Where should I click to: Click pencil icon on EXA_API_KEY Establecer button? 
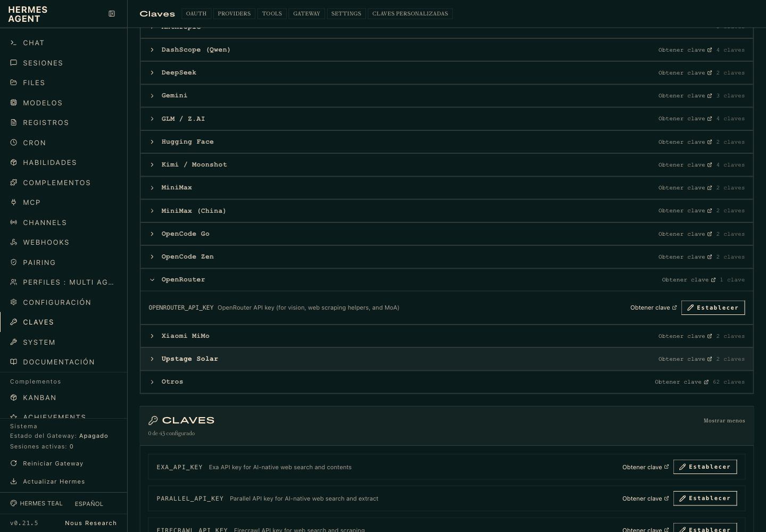coord(682,467)
